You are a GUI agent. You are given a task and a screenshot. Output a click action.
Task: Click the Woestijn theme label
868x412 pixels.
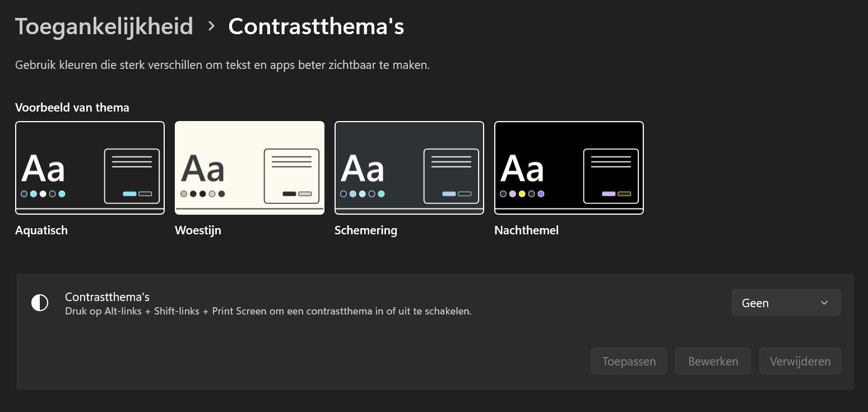point(198,230)
